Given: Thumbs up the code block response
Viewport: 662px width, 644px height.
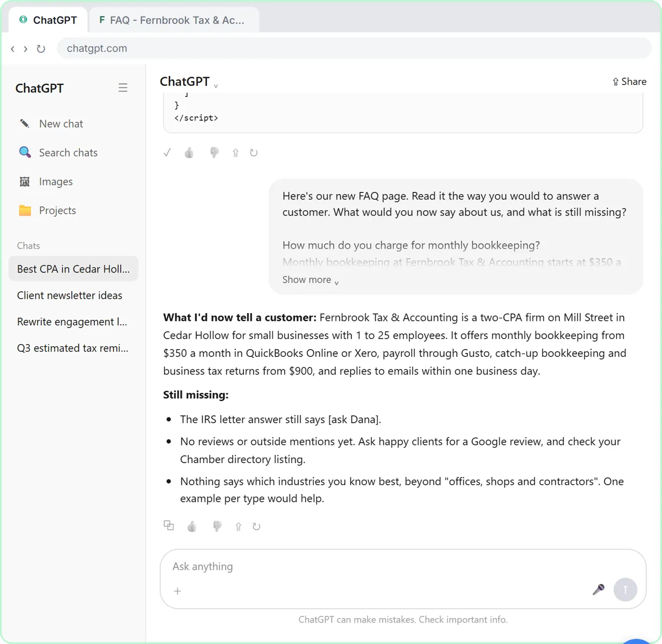Looking at the screenshot, I should pyautogui.click(x=189, y=153).
